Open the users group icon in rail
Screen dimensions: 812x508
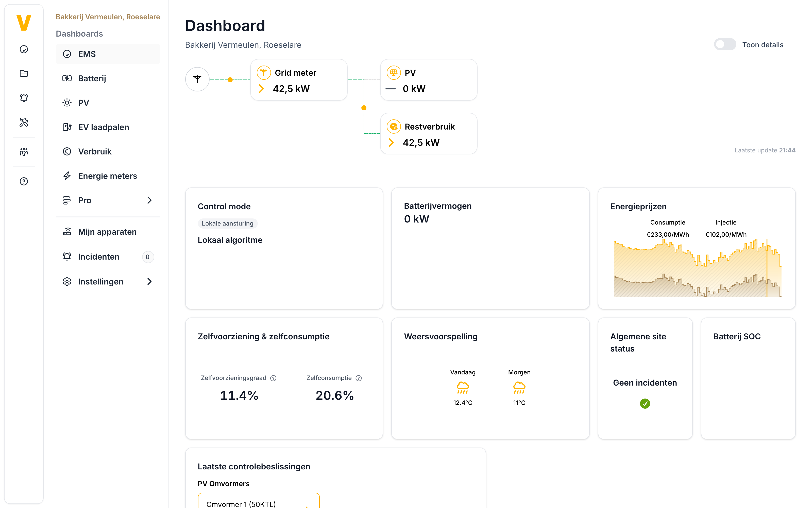[x=24, y=152]
